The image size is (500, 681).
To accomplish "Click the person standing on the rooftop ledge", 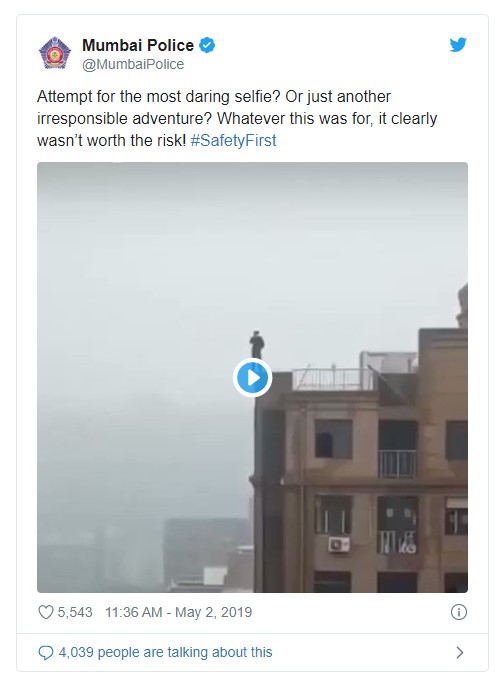I will click(257, 344).
